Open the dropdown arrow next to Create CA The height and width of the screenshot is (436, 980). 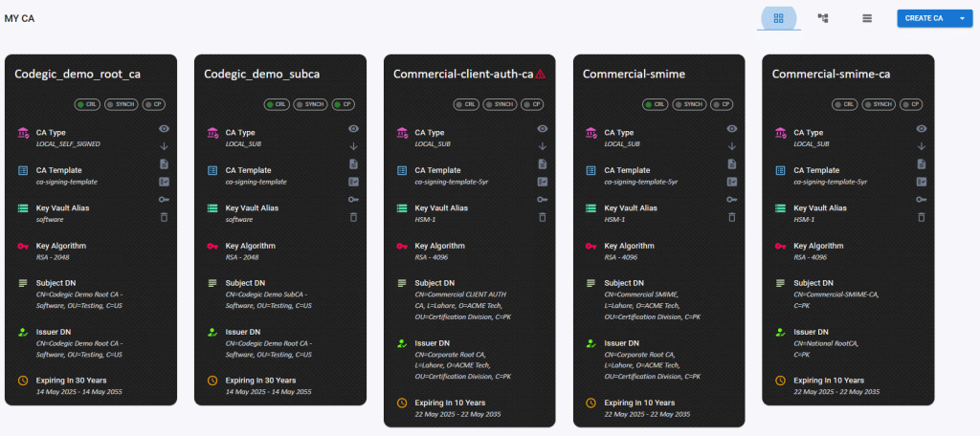click(x=962, y=18)
